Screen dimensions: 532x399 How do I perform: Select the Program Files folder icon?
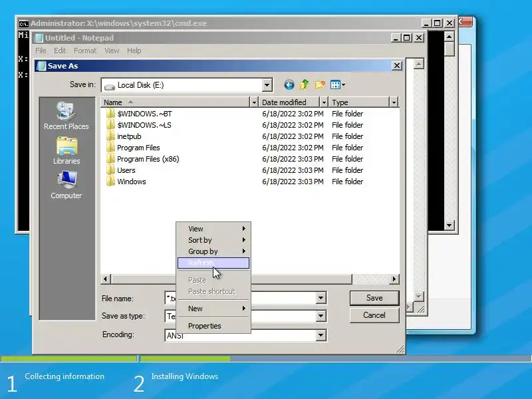110,148
